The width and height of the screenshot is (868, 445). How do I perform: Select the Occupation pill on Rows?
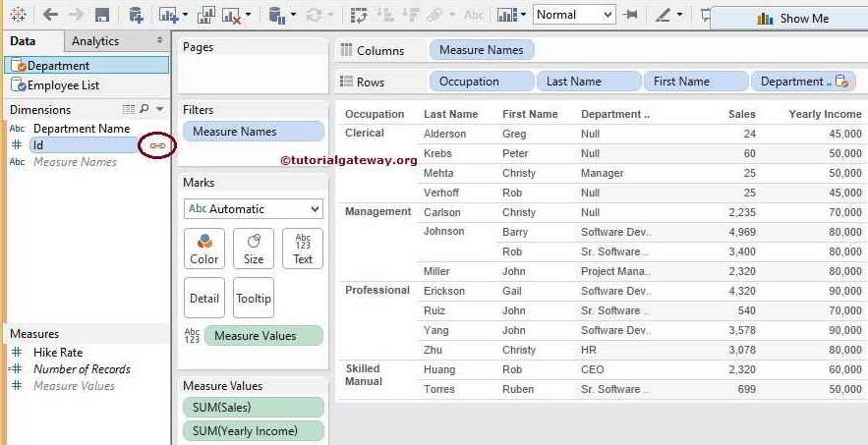click(x=482, y=82)
